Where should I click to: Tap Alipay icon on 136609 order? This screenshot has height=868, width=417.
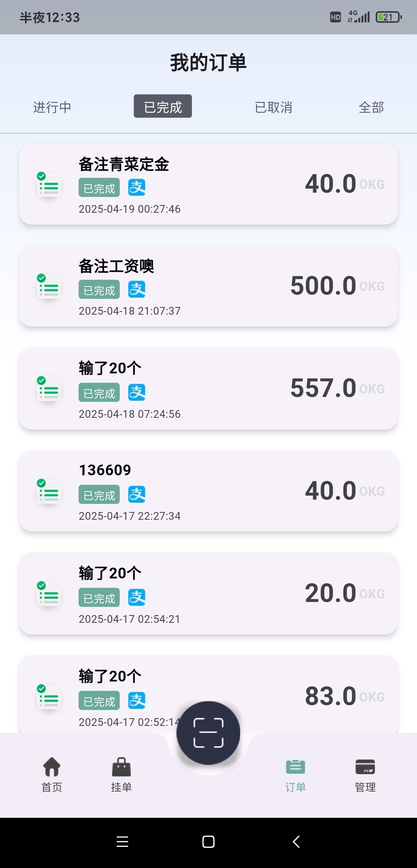tap(137, 495)
